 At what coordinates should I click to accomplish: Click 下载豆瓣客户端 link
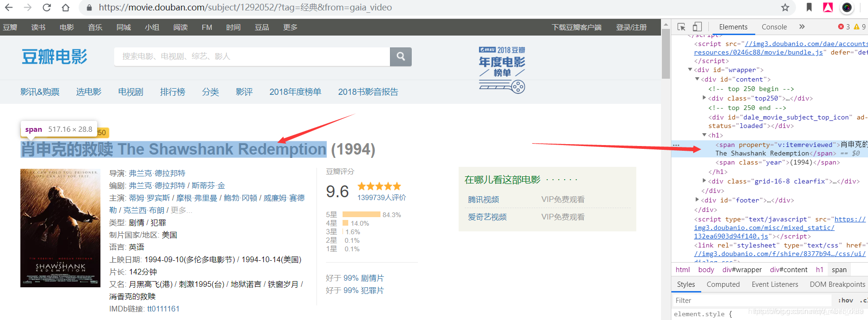[x=577, y=27]
